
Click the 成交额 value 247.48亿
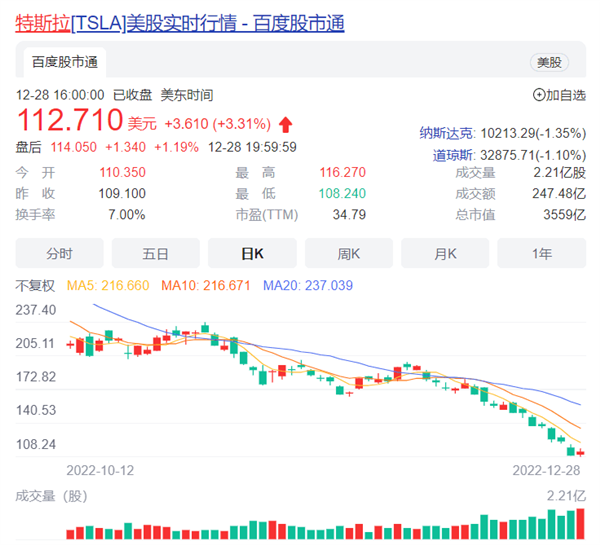(x=559, y=194)
